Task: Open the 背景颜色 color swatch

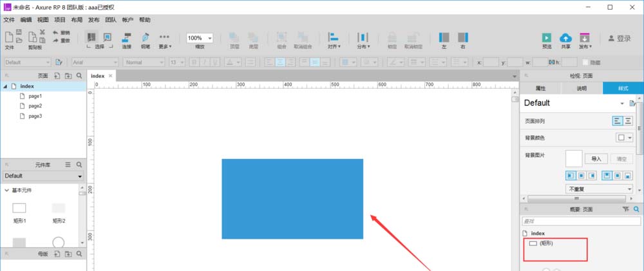Action: click(624, 138)
